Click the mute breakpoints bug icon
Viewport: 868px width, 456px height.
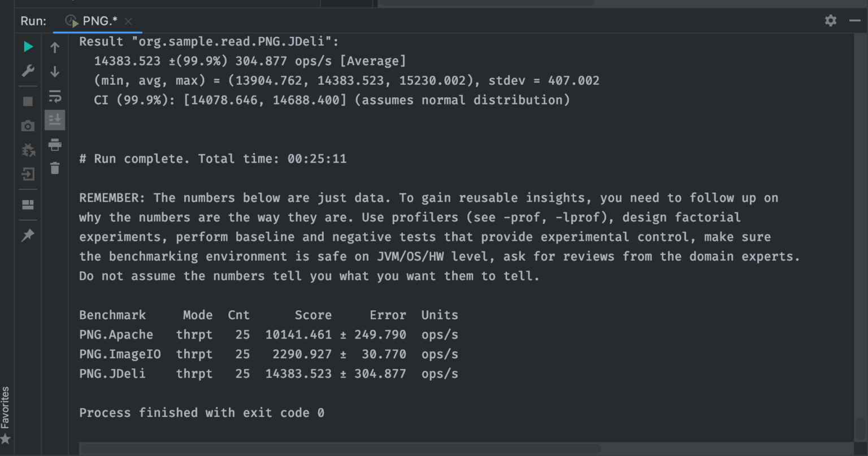(x=28, y=150)
